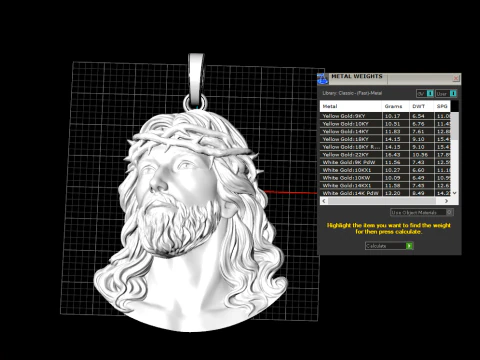This screenshot has height=360, width=480.
Task: Click the 6.60 DWT value
Action: click(x=418, y=170)
